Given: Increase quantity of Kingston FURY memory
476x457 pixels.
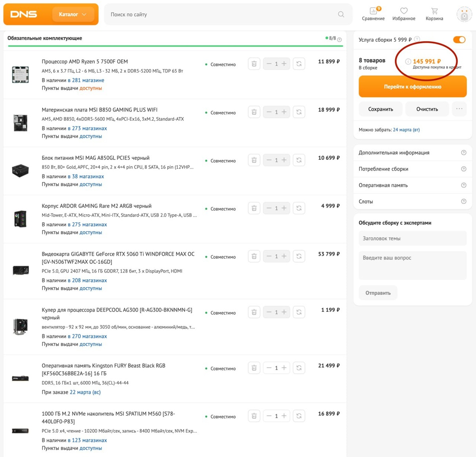Looking at the screenshot, I should tap(284, 368).
